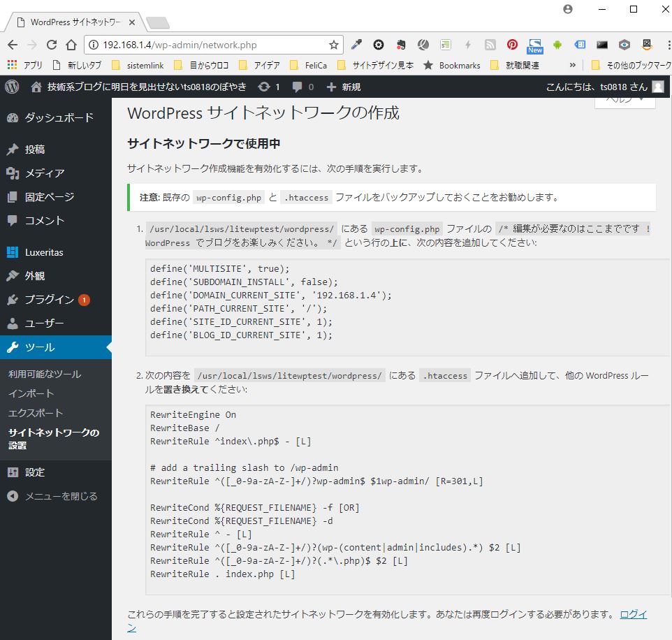
Task: Open サイトデザイン見本 bookmark folder
Action: click(376, 65)
